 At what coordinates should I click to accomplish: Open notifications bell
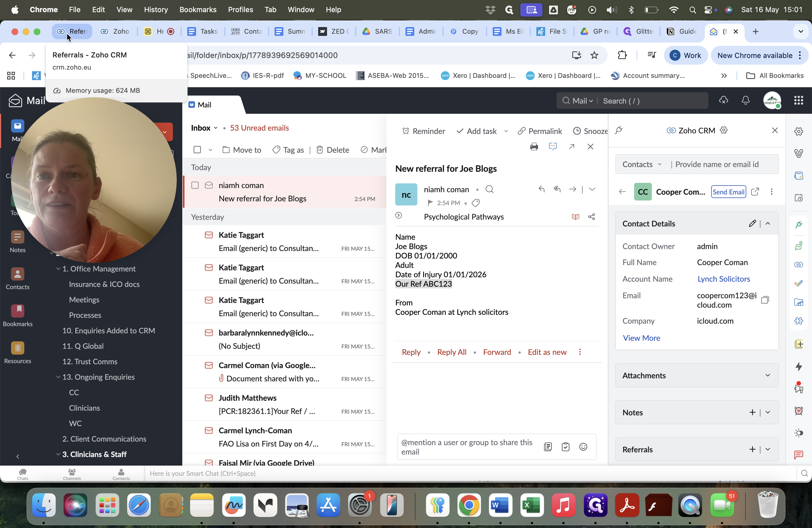pos(746,100)
